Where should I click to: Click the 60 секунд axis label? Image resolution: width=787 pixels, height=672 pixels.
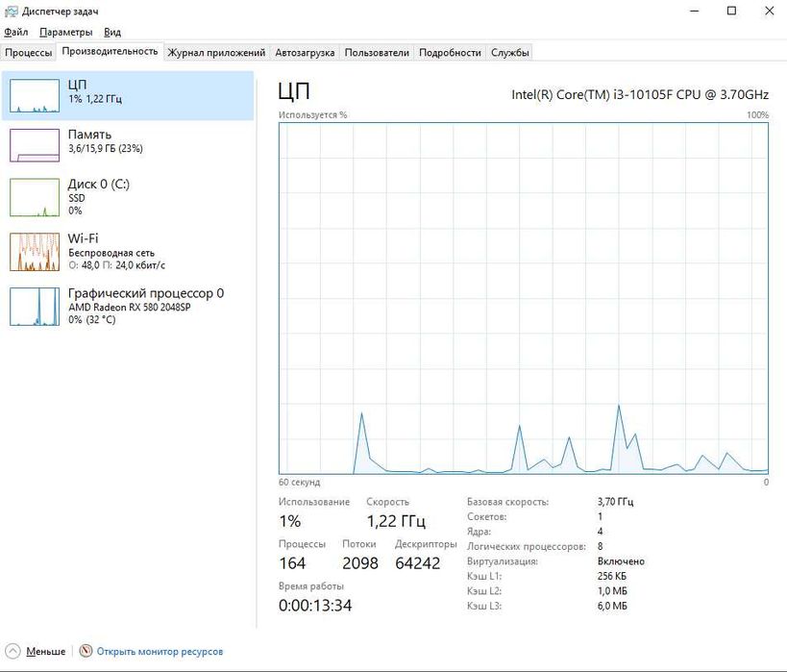[x=299, y=483]
